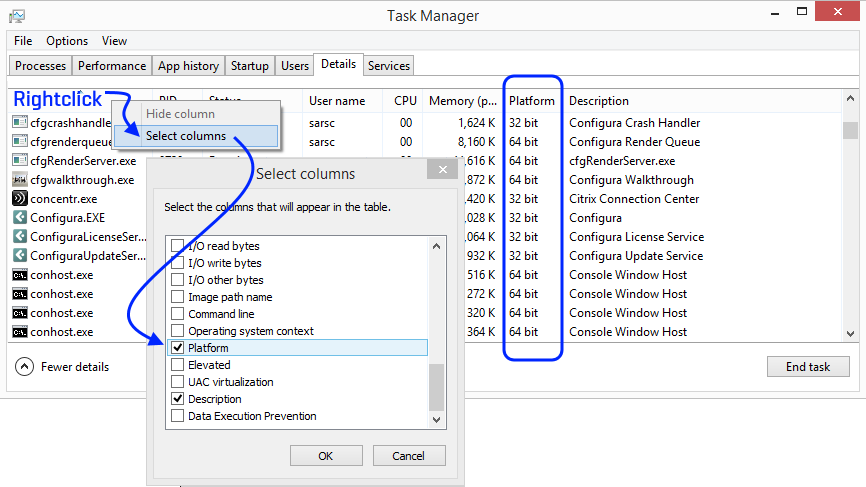The image size is (866, 487).
Task: Uncheck the Platform column checkbox
Action: 178,348
